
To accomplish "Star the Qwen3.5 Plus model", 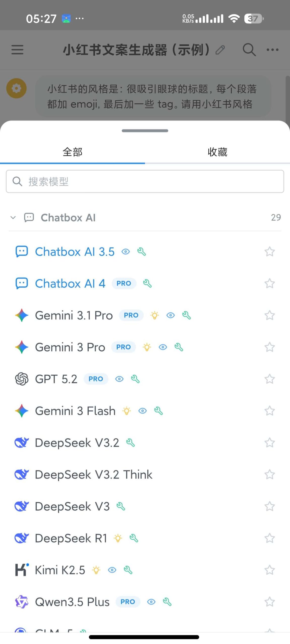I will point(270,602).
